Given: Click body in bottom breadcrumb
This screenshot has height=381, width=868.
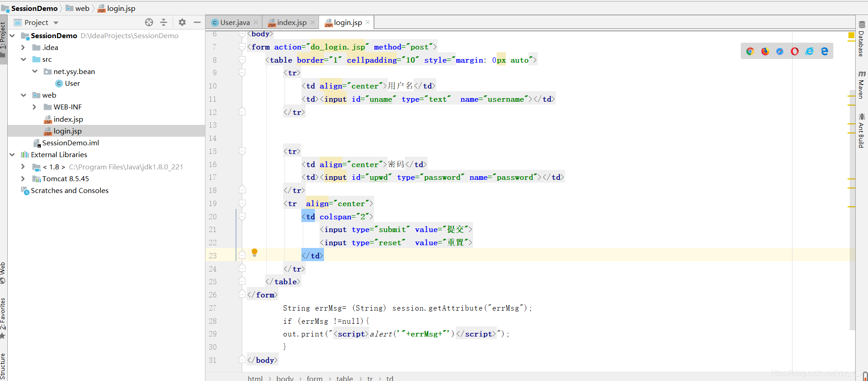Looking at the screenshot, I should [285, 378].
